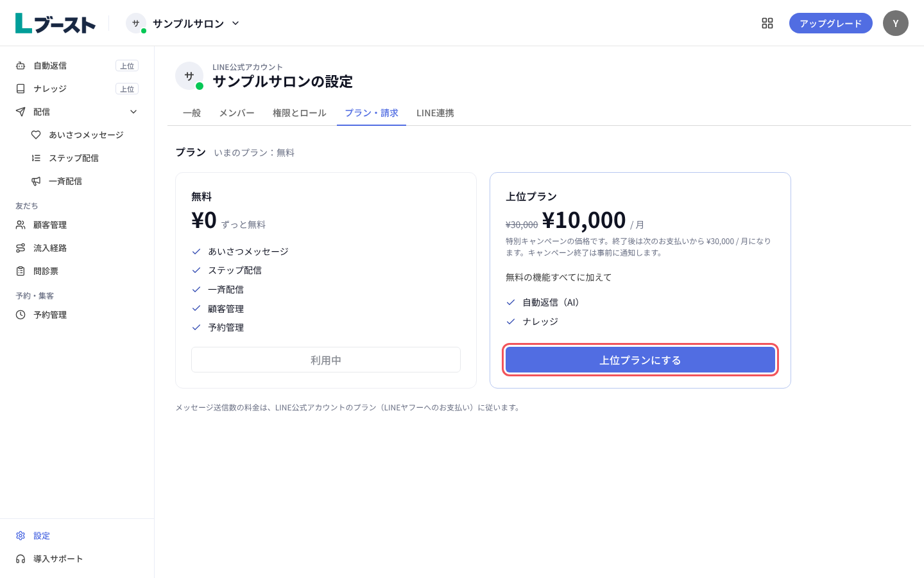Open the サンプルサロン account dropdown

click(x=184, y=23)
